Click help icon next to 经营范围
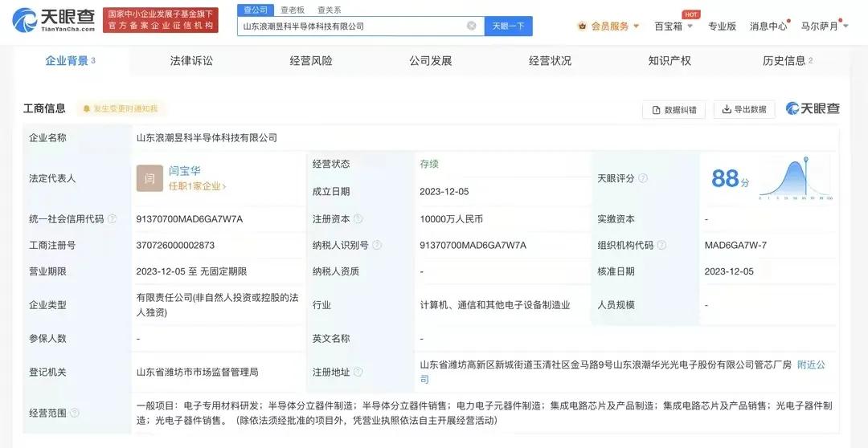The height and width of the screenshot is (448, 868). click(75, 413)
